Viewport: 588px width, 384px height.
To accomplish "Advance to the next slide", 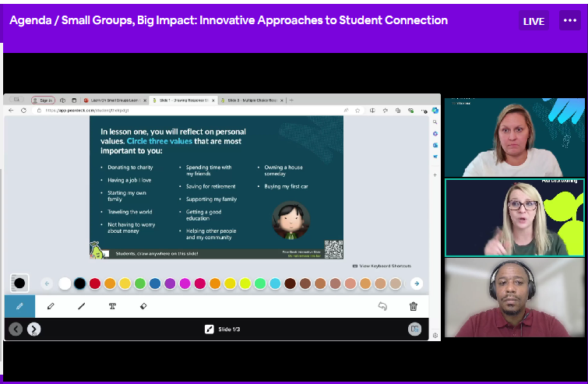I will (33, 329).
